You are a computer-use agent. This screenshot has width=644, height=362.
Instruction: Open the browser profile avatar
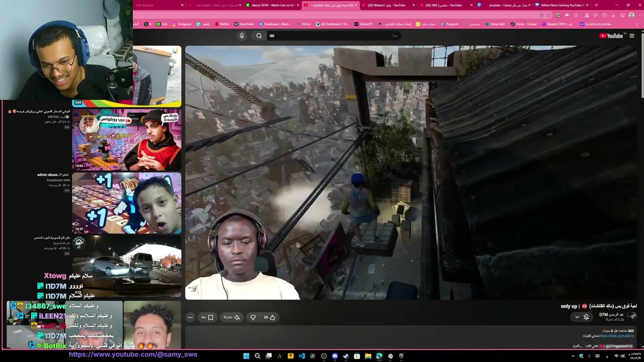pos(631,15)
